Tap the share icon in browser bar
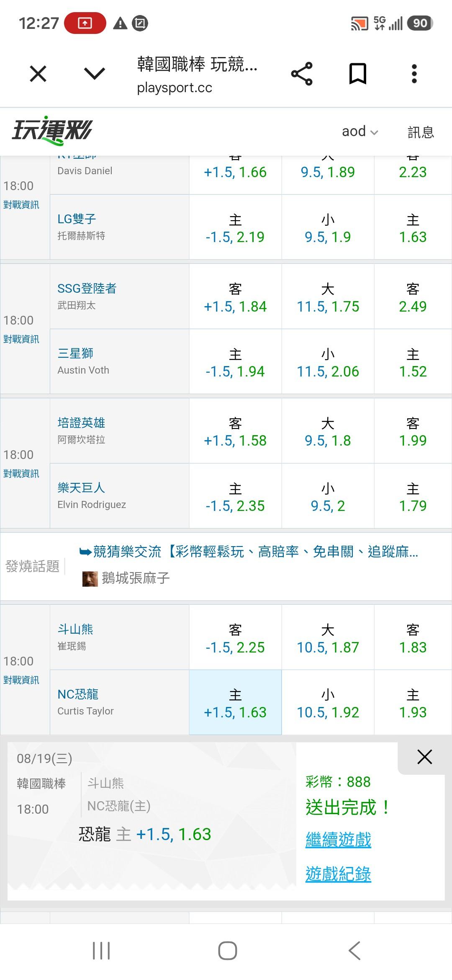This screenshot has height=980, width=452. click(x=302, y=74)
